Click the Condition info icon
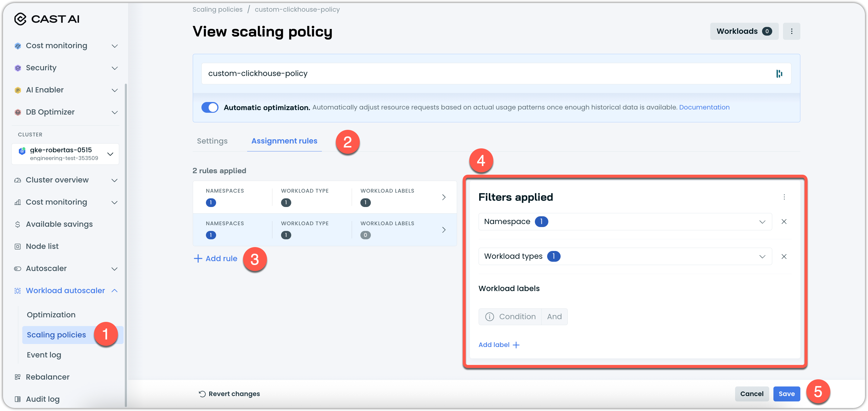The height and width of the screenshot is (411, 868). (x=489, y=317)
